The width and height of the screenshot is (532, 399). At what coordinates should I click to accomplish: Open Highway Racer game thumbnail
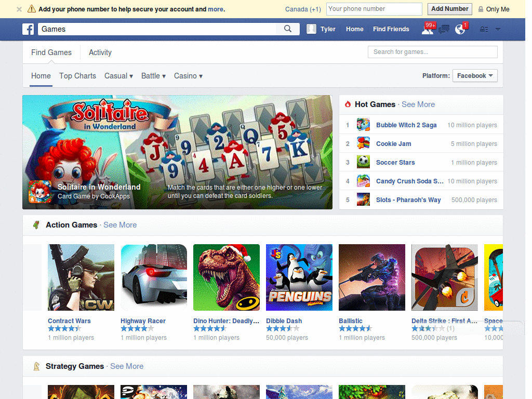[154, 277]
